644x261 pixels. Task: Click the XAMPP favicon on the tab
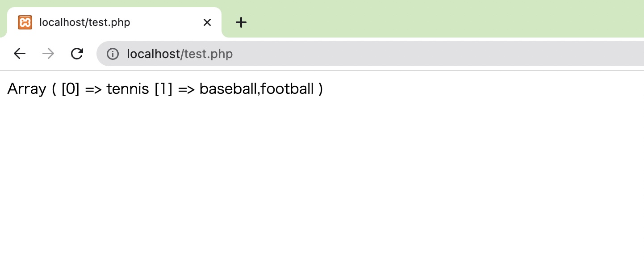(25, 22)
